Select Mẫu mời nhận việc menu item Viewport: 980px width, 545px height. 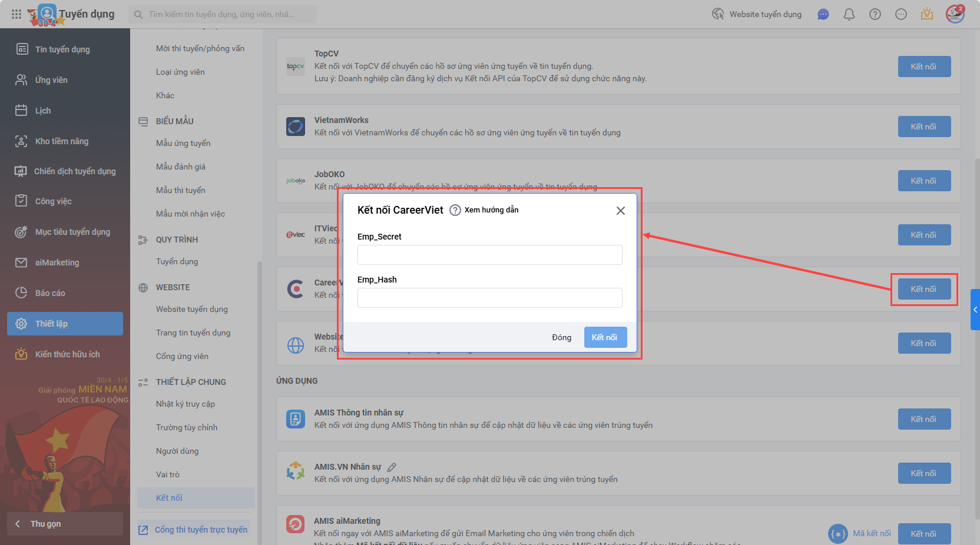pos(190,214)
